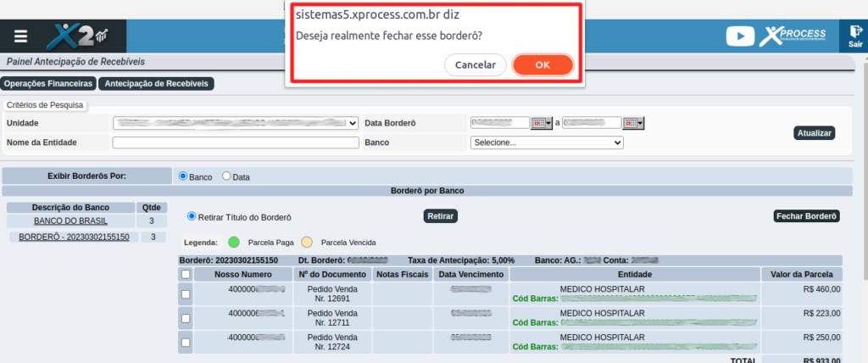Open the Antecipação de Recebíveis menu
Viewport: 868px width, 363px height.
point(156,84)
